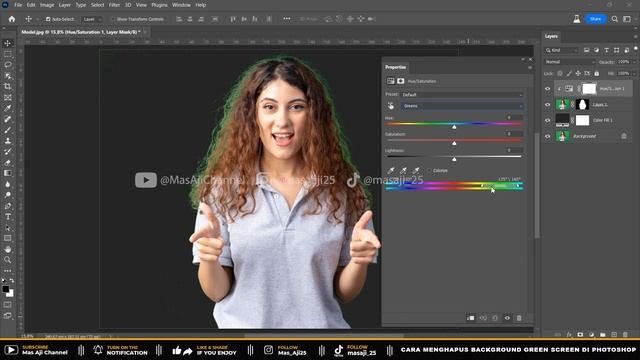The image size is (640, 360).
Task: Click the Layer 1 mask thumbnail
Action: click(x=582, y=104)
